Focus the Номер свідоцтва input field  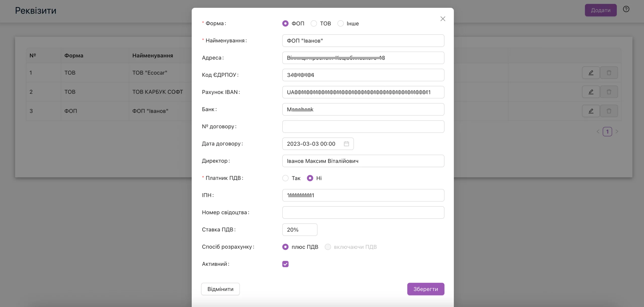(x=363, y=213)
